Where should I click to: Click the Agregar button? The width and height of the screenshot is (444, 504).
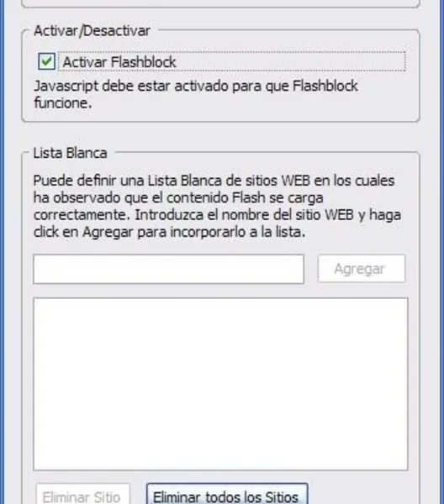click(x=362, y=269)
